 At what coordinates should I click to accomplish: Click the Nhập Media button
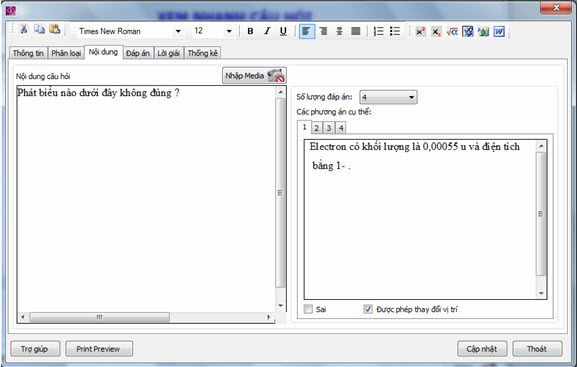pyautogui.click(x=254, y=76)
